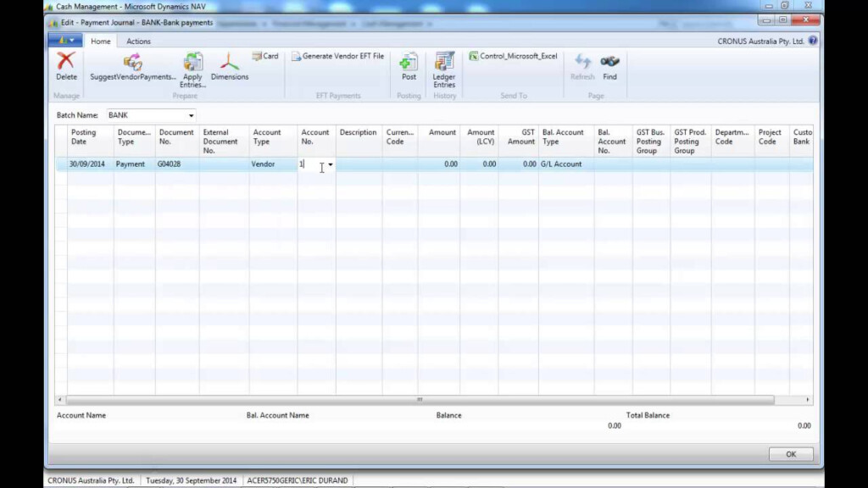868x488 pixels.
Task: Open the Dimensions ribbon icon
Action: point(229,67)
